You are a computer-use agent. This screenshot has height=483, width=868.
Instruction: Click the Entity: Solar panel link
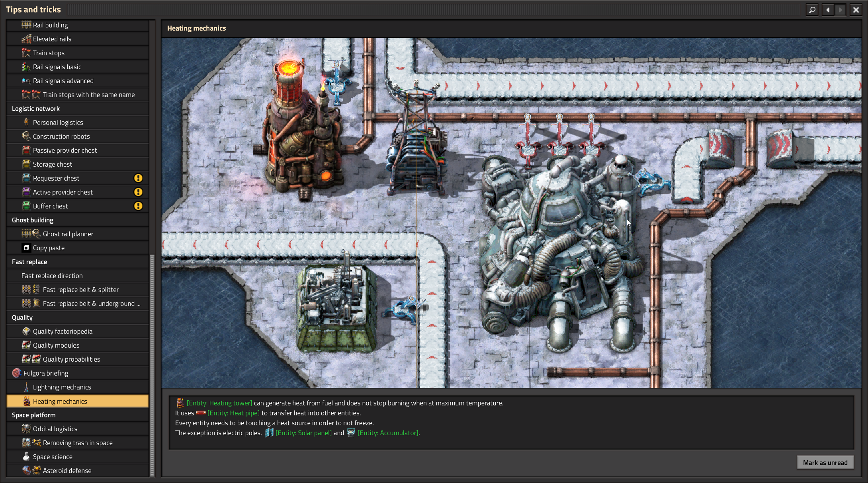pos(303,433)
